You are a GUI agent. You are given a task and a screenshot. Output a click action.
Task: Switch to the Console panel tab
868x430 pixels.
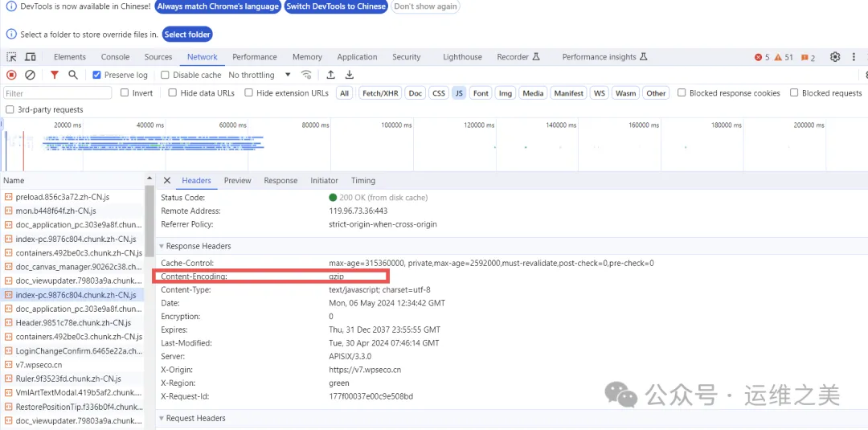tap(115, 57)
